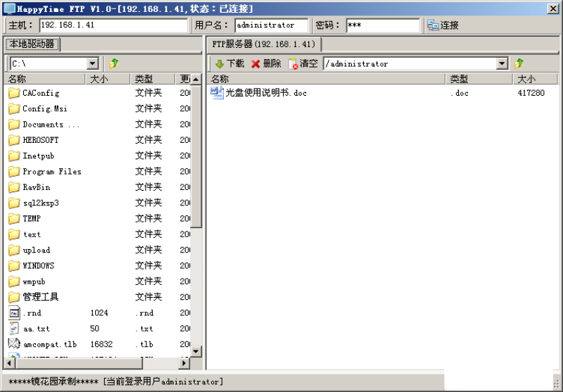Click the connect icon next to 连接
The height and width of the screenshot is (392, 563).
click(433, 25)
